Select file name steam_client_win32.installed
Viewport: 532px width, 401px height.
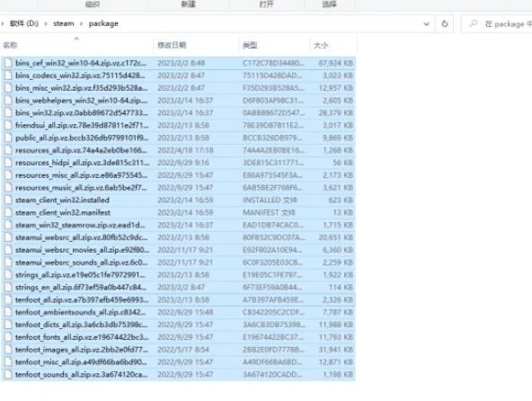click(62, 200)
